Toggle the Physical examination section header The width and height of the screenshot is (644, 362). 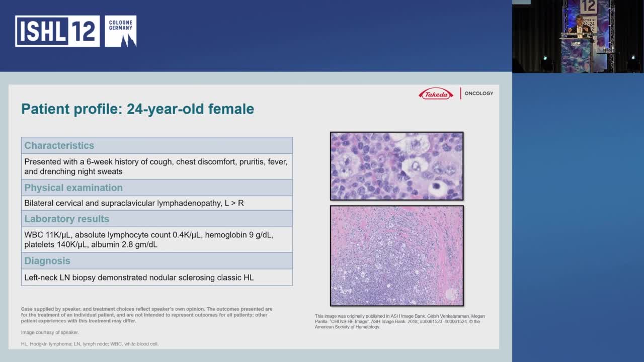[x=74, y=187]
